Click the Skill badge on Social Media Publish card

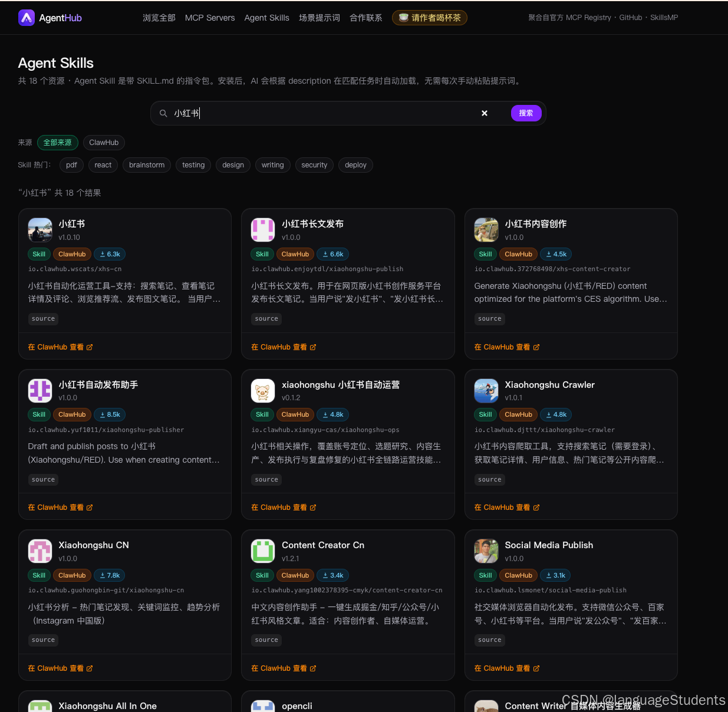486,575
